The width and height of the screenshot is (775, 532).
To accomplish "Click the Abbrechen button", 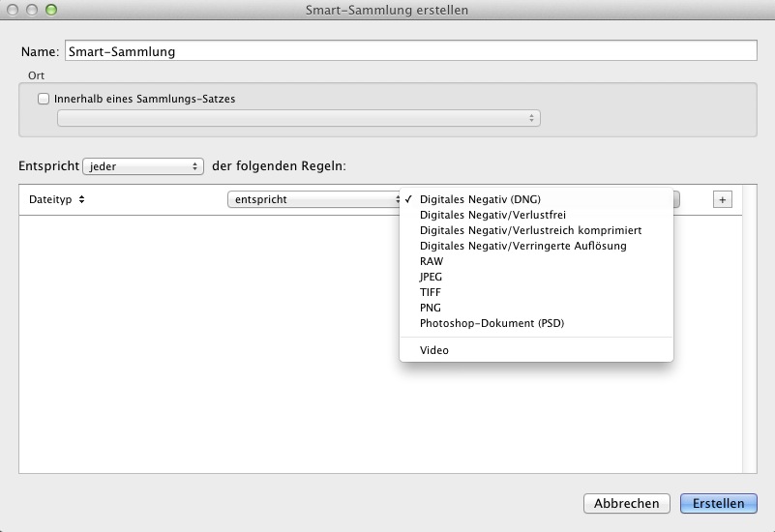I will point(627,503).
